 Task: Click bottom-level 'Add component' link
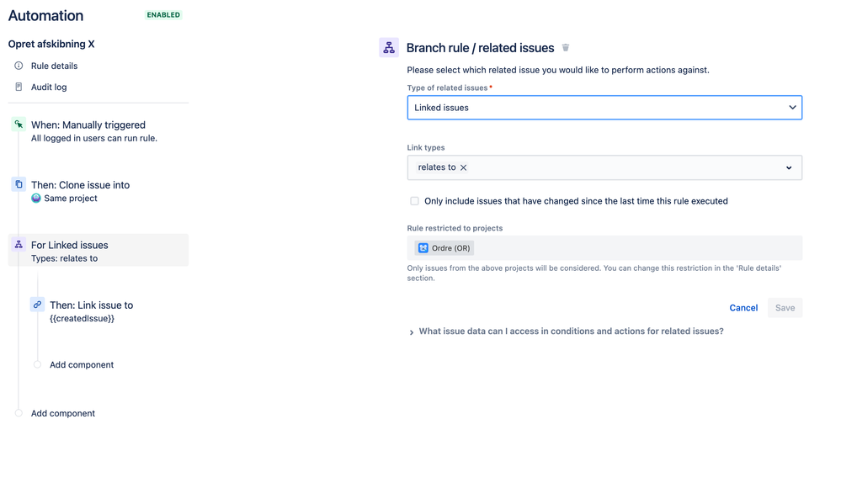point(63,413)
